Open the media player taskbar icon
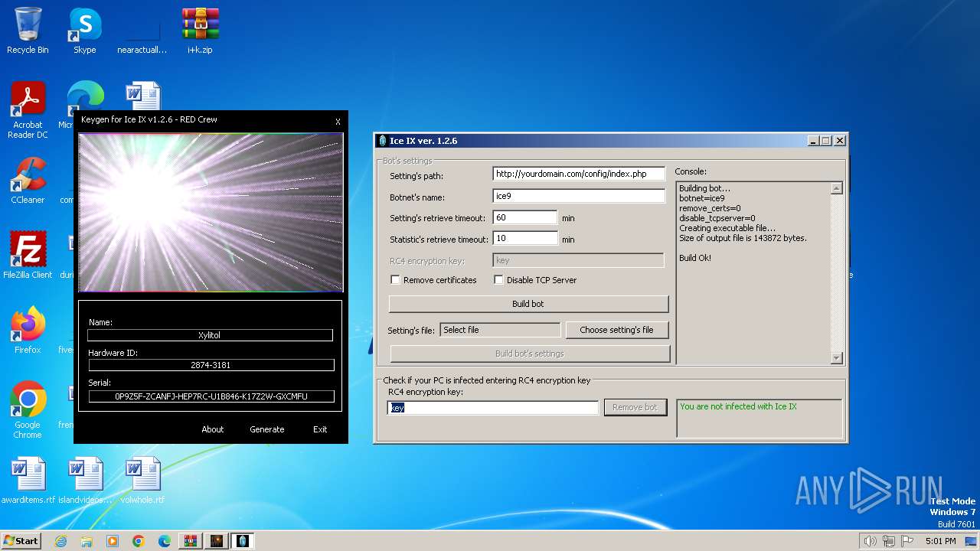 click(x=113, y=541)
